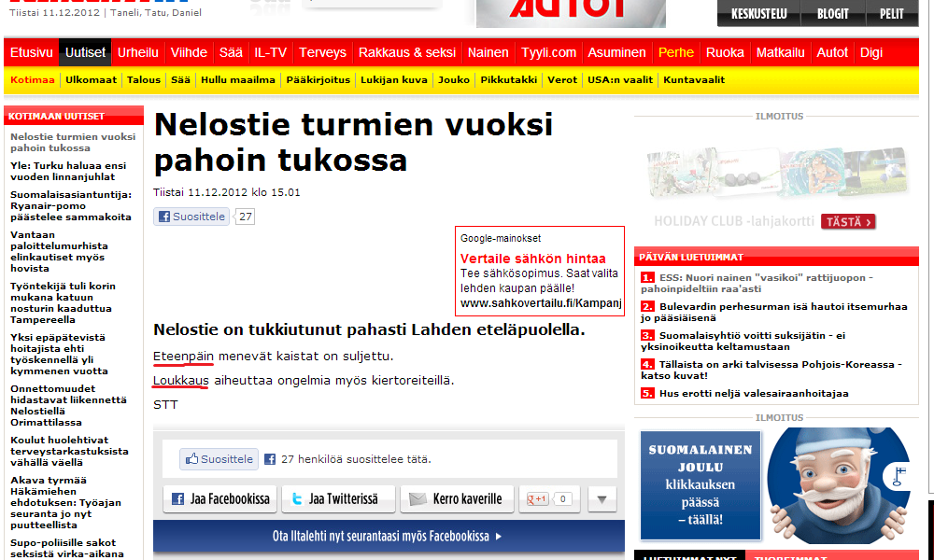The image size is (934, 560).
Task: Open most-read item 2 Bulevardin perhesurman
Action: click(774, 312)
